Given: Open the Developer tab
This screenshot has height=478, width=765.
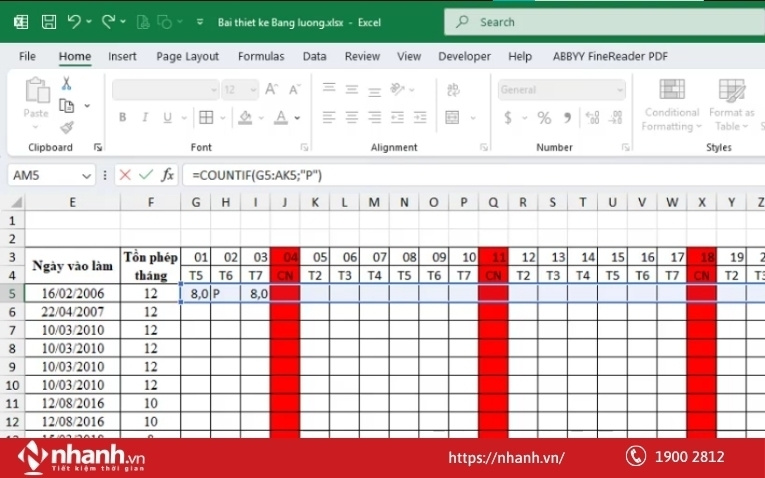Looking at the screenshot, I should click(464, 56).
